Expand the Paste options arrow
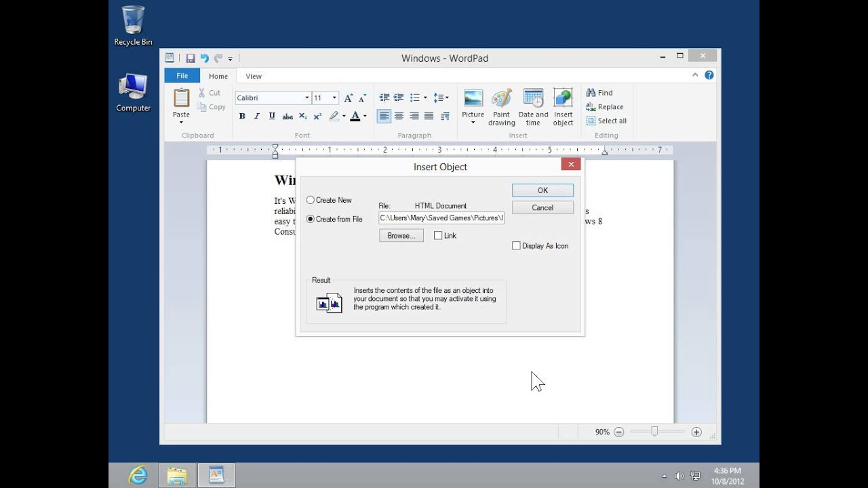Image resolution: width=868 pixels, height=488 pixels. click(181, 123)
